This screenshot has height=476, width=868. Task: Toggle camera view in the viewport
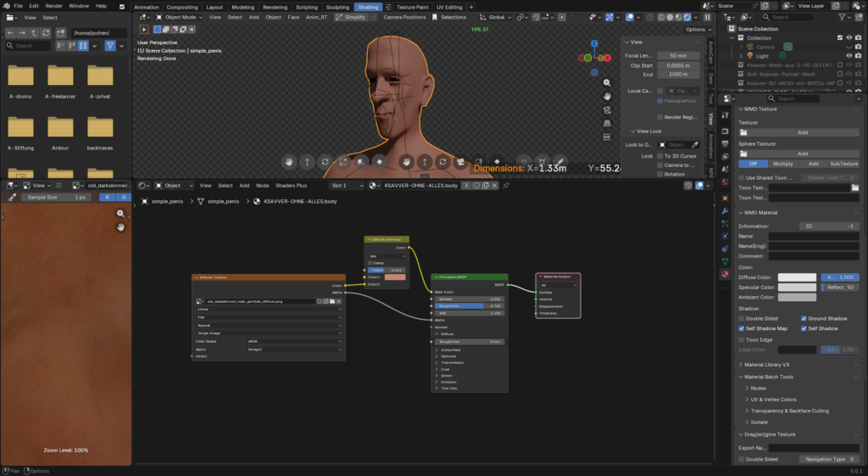pos(607,109)
